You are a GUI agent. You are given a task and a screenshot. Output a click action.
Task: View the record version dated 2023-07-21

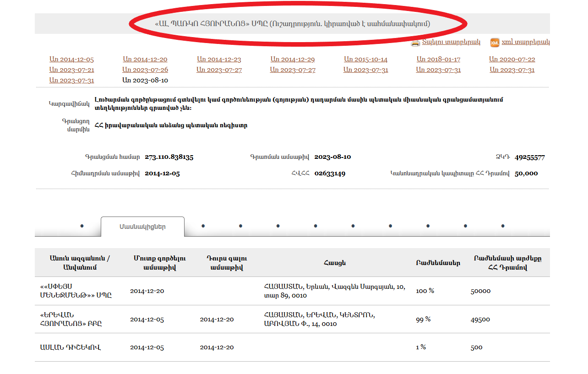click(71, 70)
